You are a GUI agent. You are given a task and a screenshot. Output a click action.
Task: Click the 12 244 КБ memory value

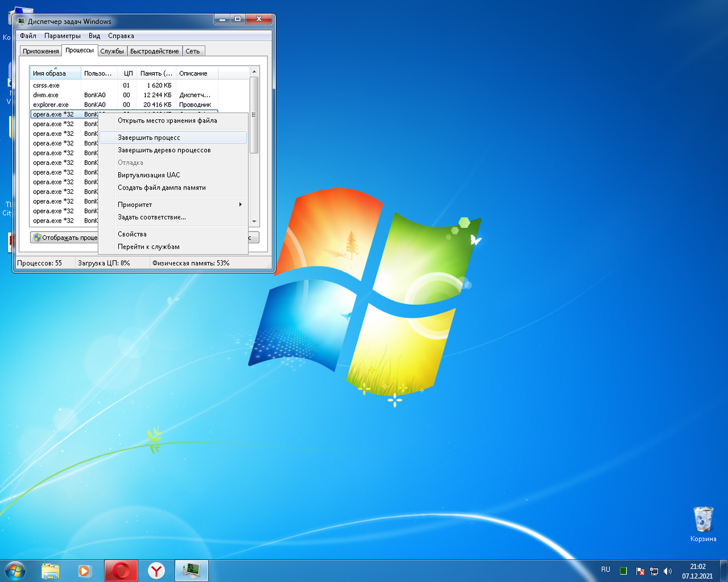pos(157,95)
